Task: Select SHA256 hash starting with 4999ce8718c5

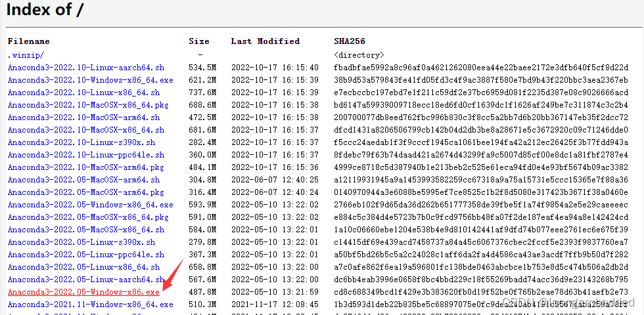Action: click(481, 167)
